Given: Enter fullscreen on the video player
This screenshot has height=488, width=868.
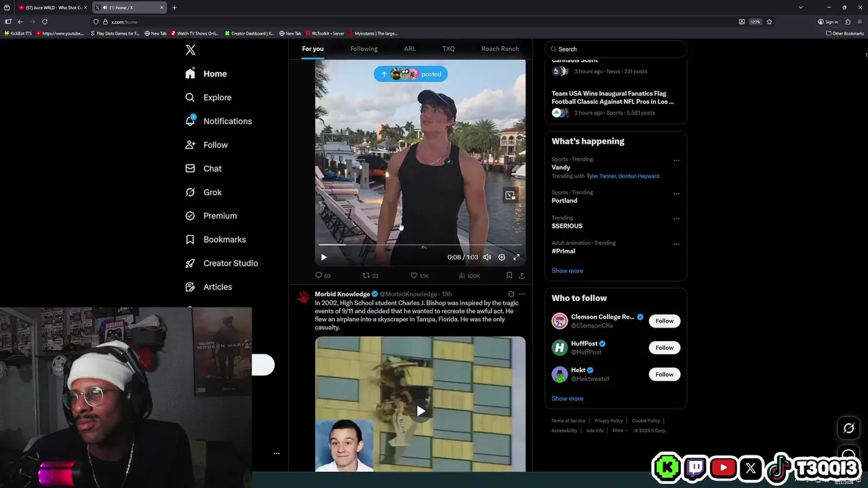Looking at the screenshot, I should pos(516,258).
